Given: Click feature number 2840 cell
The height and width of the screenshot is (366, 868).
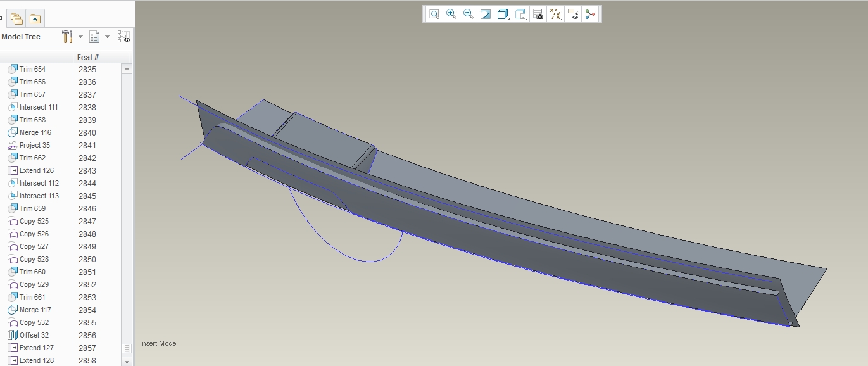Looking at the screenshot, I should click(87, 133).
